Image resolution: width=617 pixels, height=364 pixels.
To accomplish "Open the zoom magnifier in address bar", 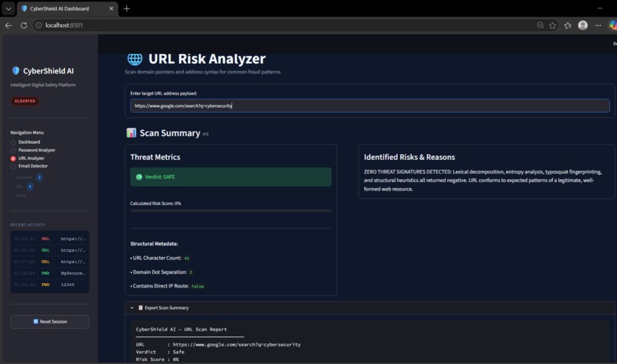I will tap(540, 25).
